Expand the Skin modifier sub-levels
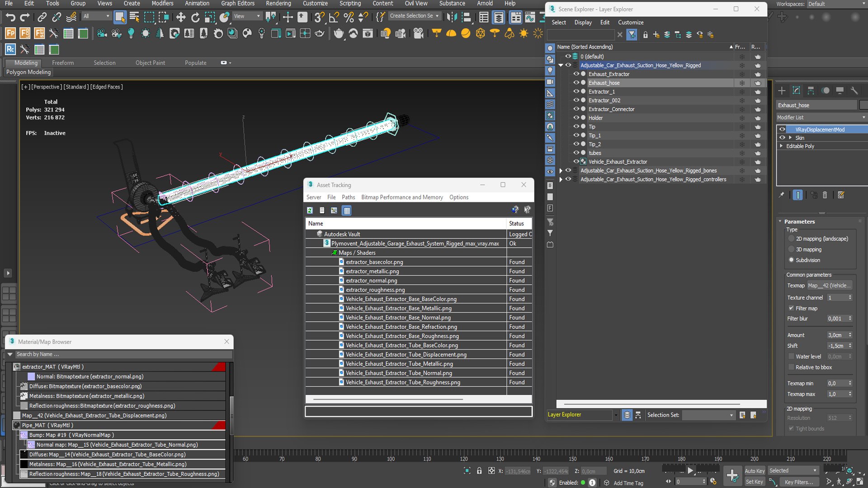868x488 pixels. click(x=790, y=138)
